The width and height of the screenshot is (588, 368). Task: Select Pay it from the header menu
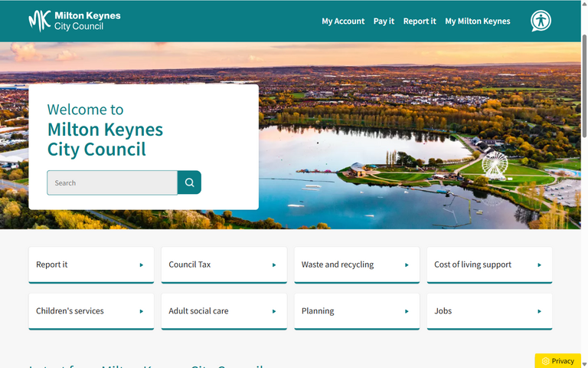point(384,21)
